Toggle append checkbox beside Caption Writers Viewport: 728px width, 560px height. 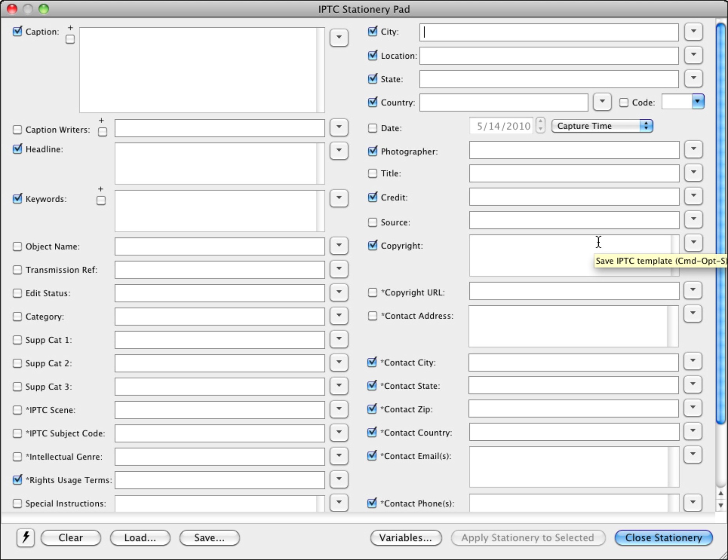coord(103,132)
